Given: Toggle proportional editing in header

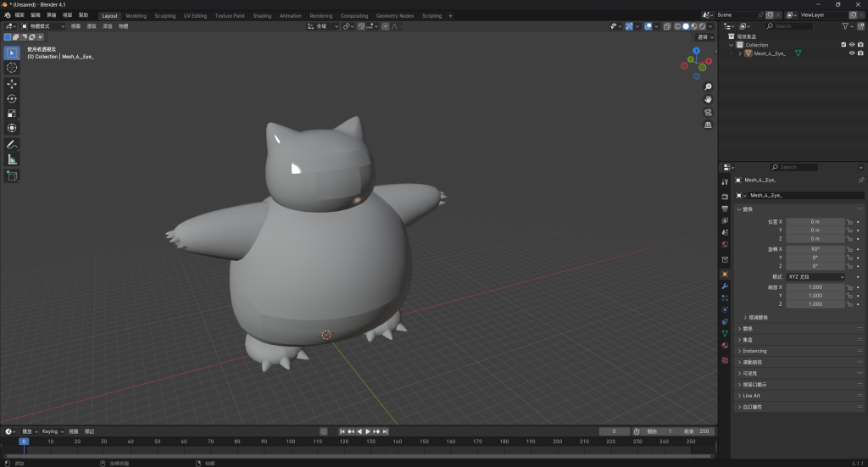Looking at the screenshot, I should click(x=386, y=26).
